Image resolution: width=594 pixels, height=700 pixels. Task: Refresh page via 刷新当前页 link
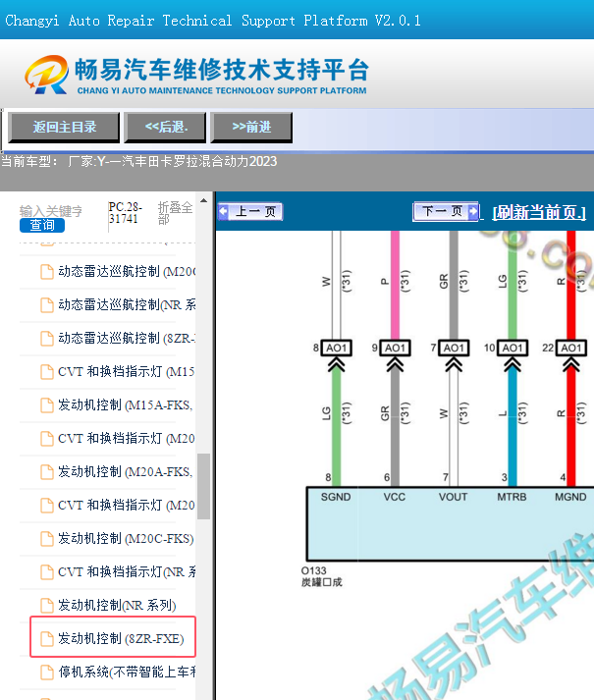539,212
